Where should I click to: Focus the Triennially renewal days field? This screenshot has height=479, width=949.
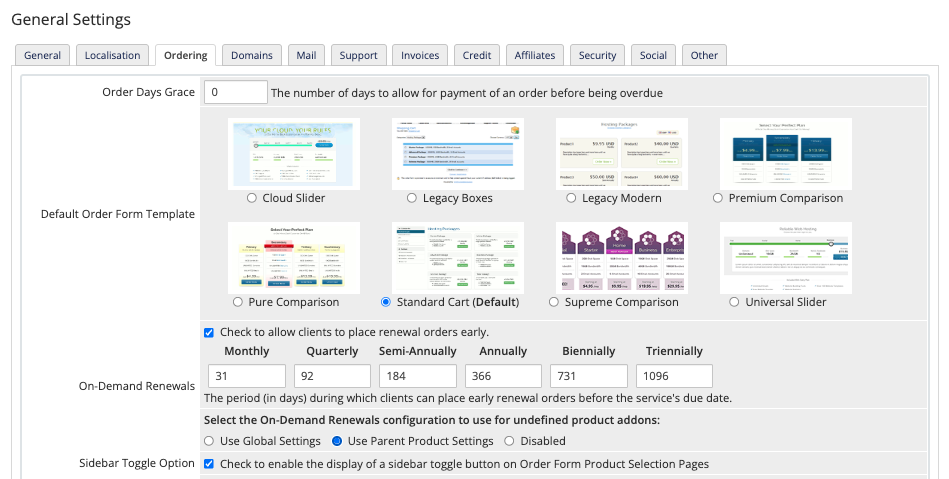click(x=674, y=376)
